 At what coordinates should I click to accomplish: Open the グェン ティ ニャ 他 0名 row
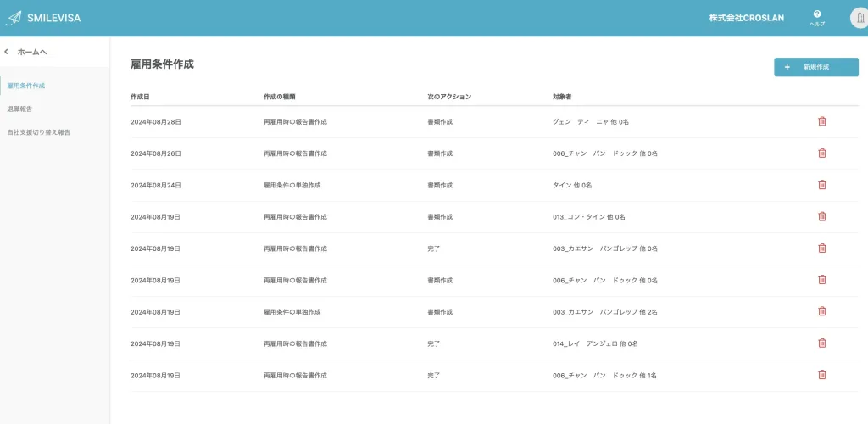(x=590, y=122)
